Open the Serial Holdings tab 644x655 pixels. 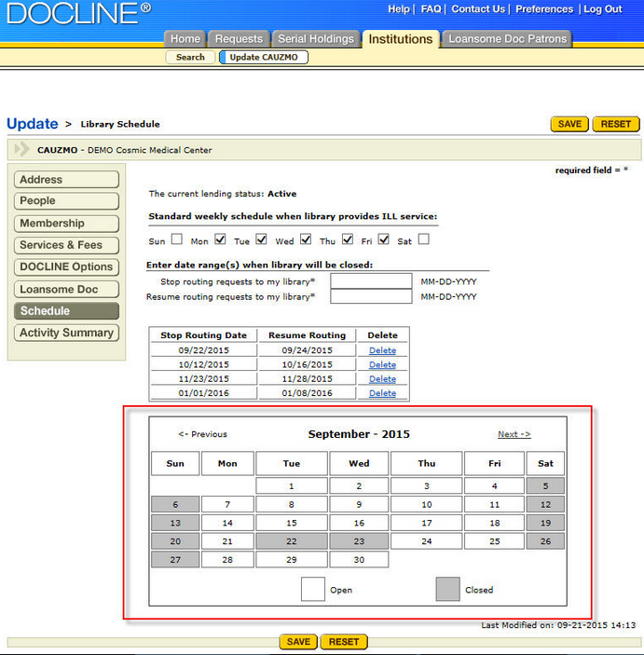point(316,39)
